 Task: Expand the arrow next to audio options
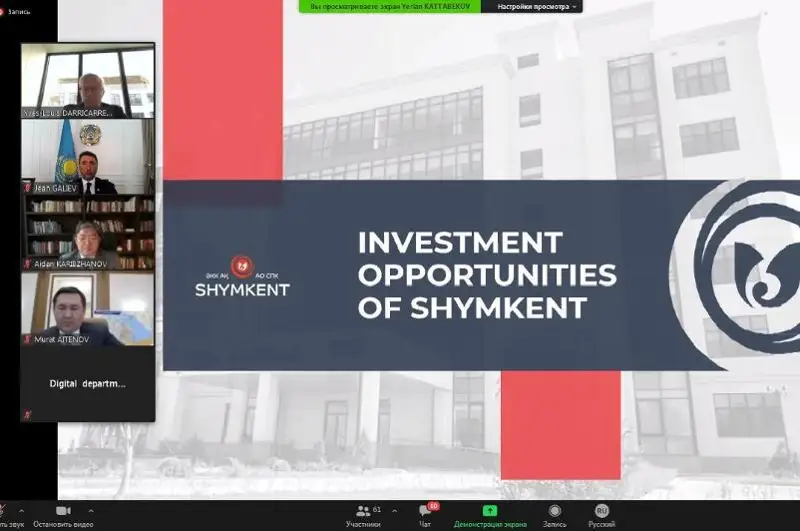pos(21,511)
